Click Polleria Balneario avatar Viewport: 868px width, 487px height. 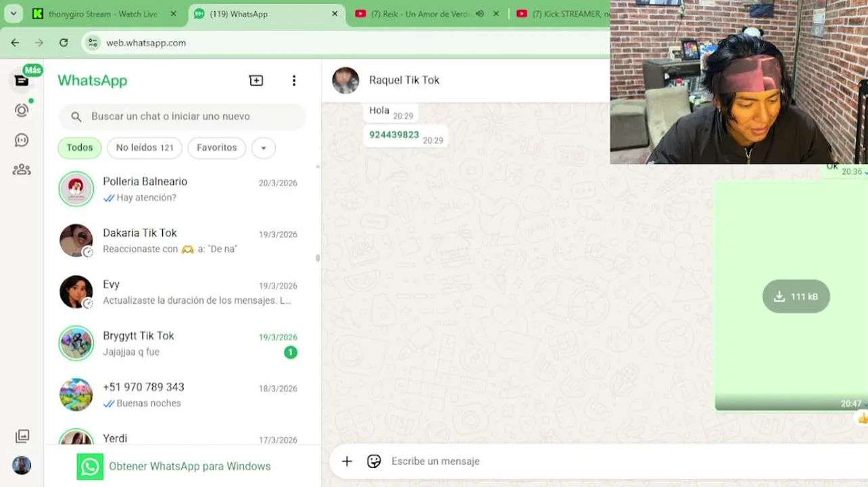[76, 189]
